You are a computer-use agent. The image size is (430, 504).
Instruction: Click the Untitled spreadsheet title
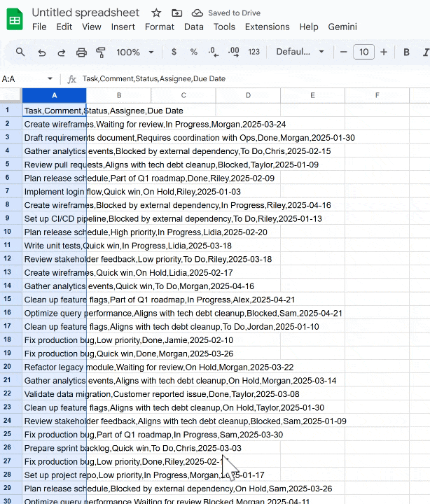(85, 13)
